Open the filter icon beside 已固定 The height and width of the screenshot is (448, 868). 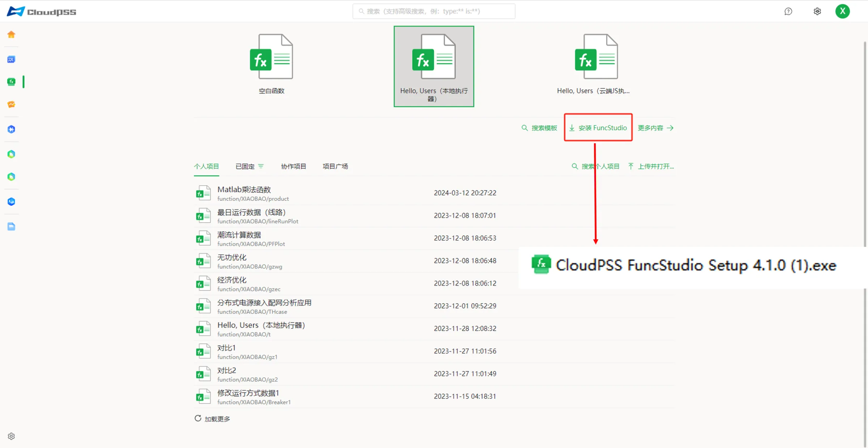261,166
